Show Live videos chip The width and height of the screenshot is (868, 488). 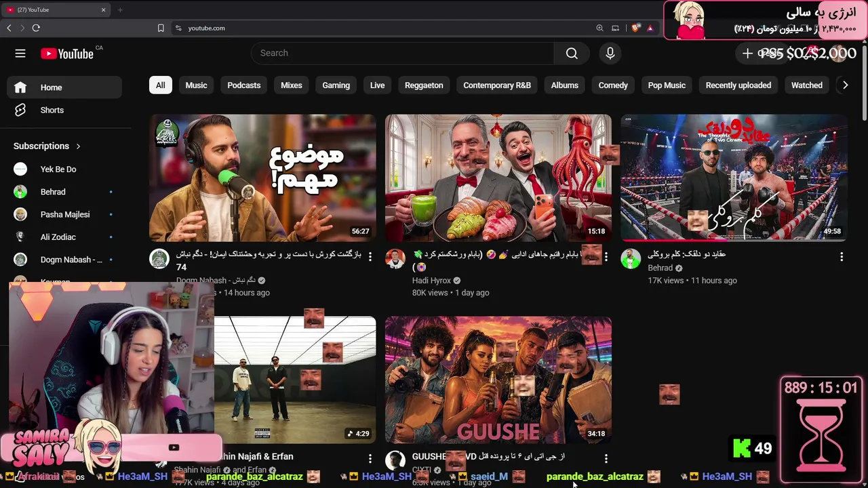(x=378, y=85)
